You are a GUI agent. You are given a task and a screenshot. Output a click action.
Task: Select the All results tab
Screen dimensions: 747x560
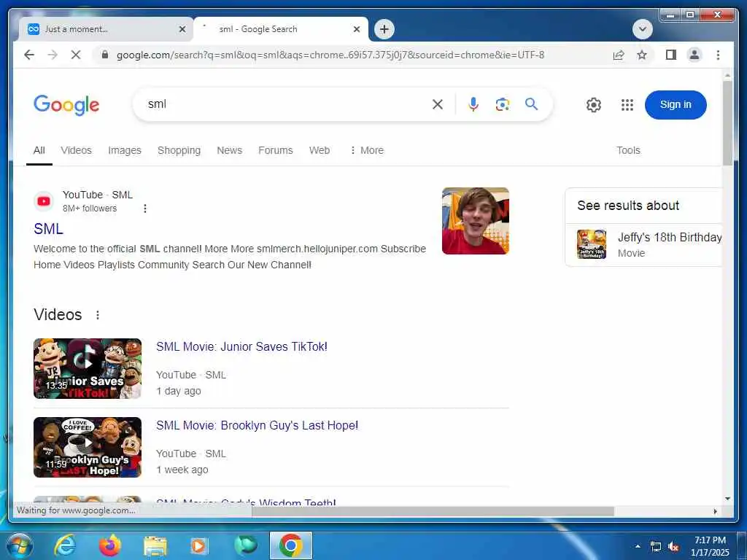click(39, 150)
